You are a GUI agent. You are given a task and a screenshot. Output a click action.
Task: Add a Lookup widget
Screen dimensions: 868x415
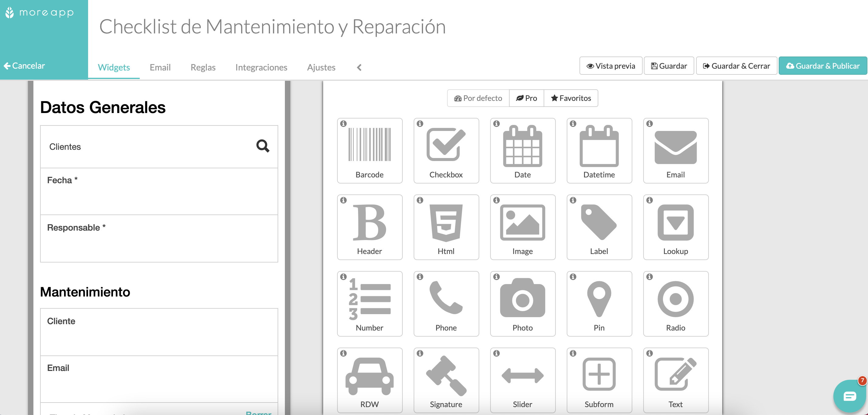pyautogui.click(x=675, y=227)
